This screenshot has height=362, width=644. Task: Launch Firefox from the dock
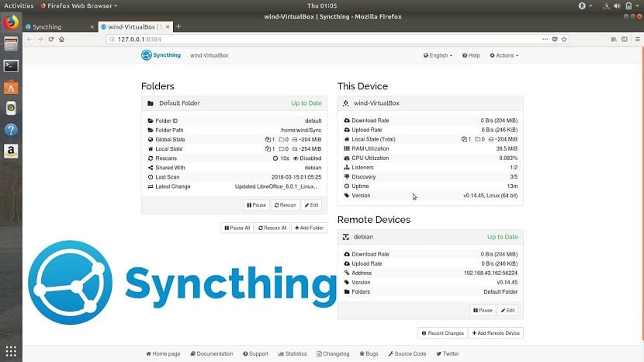tap(11, 23)
